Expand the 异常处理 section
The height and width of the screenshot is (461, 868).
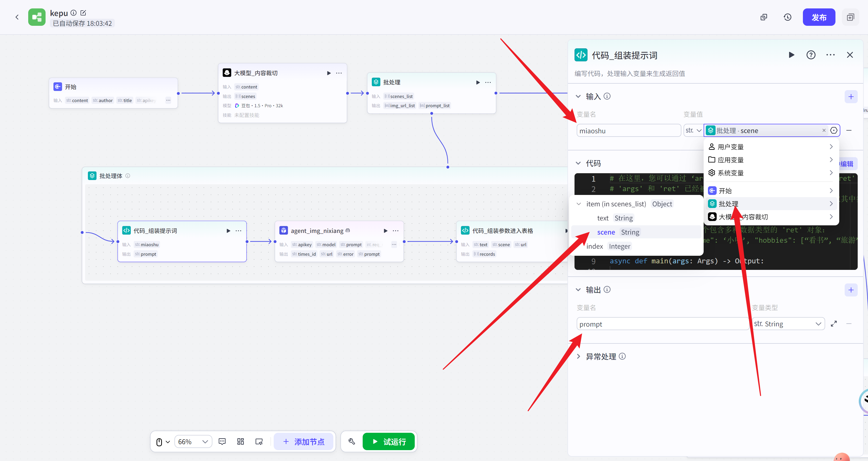pyautogui.click(x=578, y=356)
